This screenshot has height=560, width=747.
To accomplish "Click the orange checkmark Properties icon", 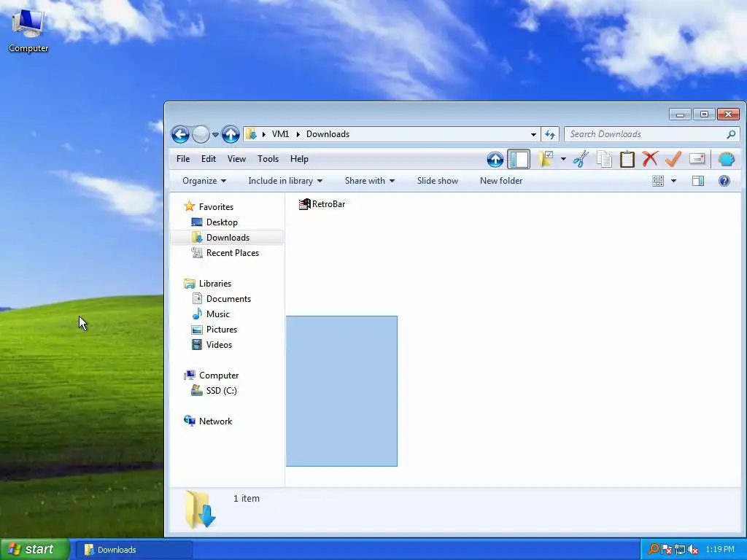I will (673, 159).
